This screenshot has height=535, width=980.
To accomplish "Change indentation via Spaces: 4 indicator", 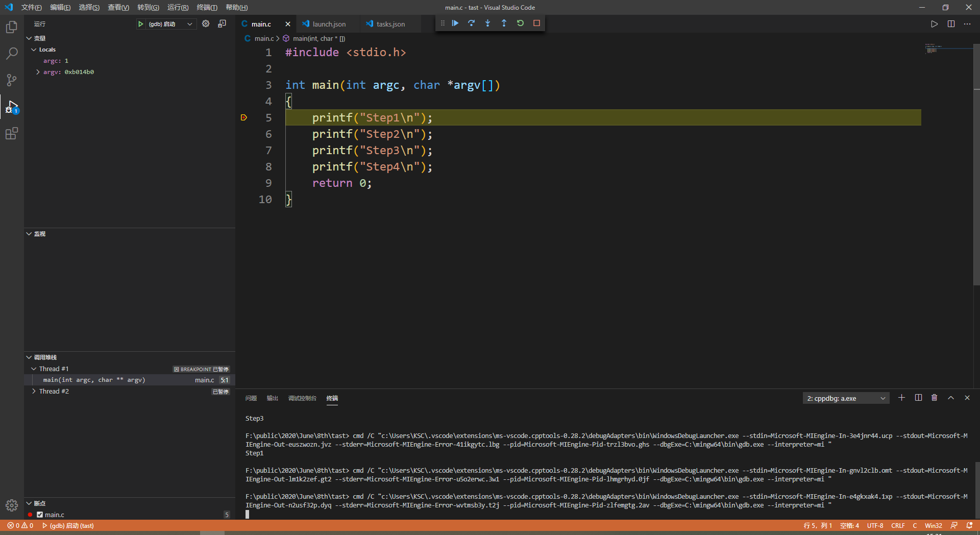I will click(850, 525).
